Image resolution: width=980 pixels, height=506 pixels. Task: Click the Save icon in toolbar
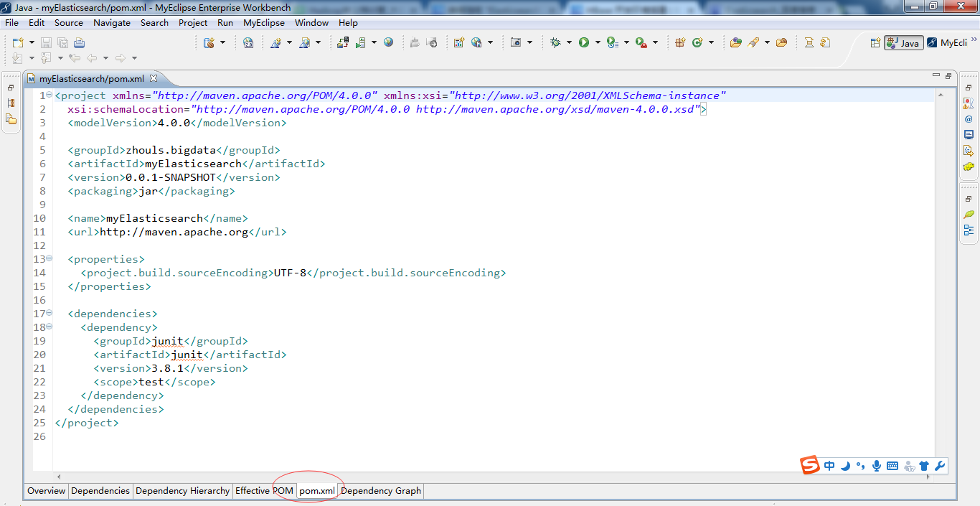coord(46,43)
